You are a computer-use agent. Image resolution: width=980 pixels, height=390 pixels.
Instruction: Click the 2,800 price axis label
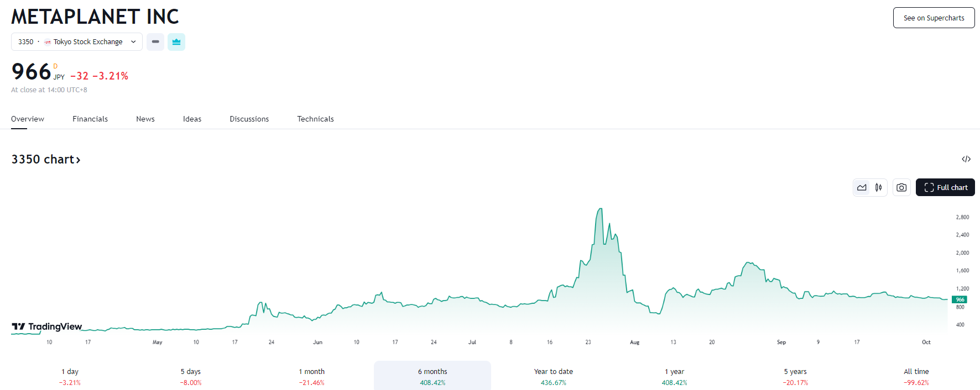pos(962,217)
